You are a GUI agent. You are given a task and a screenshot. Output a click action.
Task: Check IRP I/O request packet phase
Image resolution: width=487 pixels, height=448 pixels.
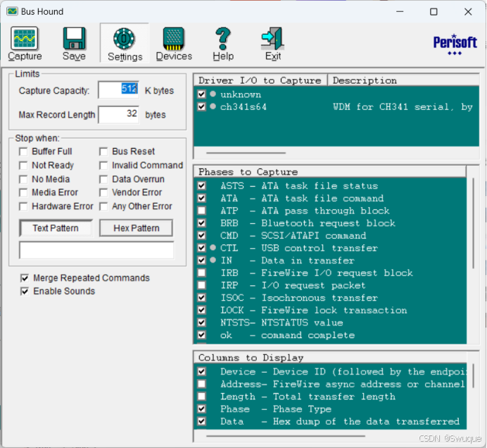(x=201, y=285)
